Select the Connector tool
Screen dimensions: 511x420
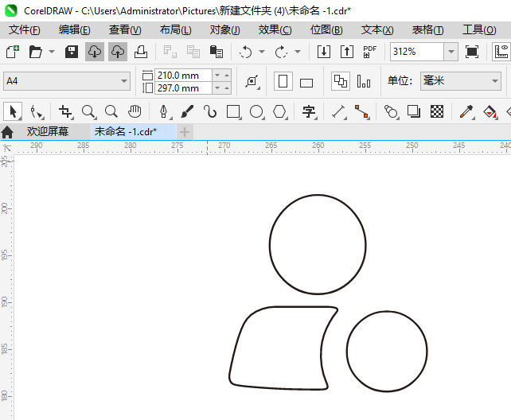(361, 112)
